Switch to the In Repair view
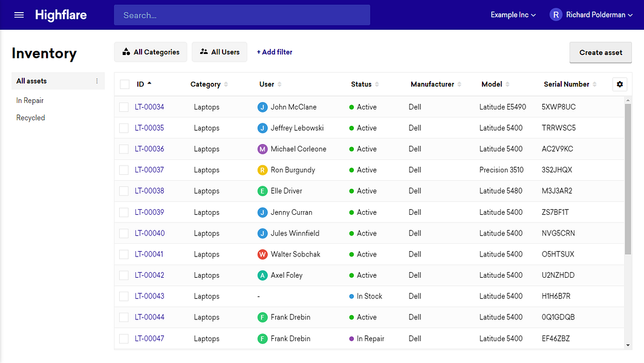 coord(30,100)
